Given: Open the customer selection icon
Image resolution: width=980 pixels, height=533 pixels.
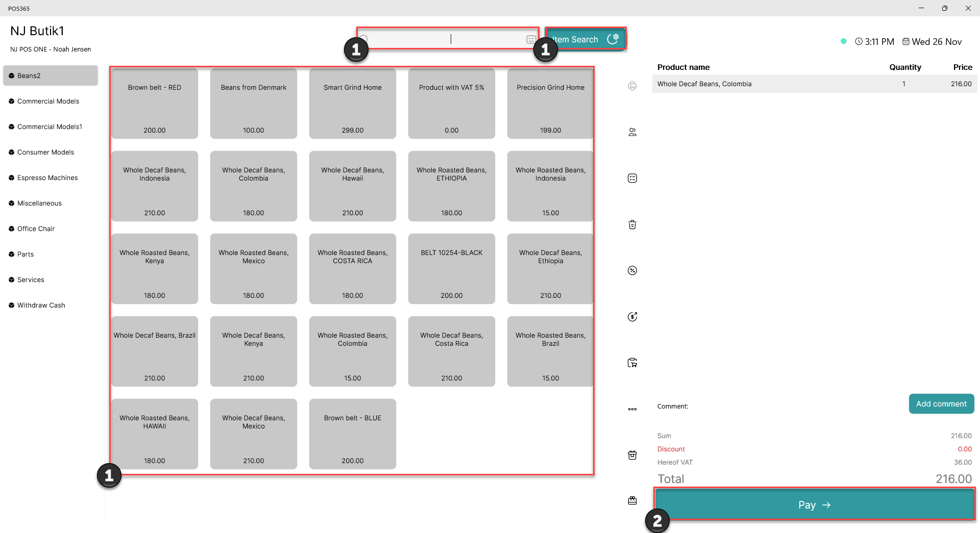Looking at the screenshot, I should (632, 132).
